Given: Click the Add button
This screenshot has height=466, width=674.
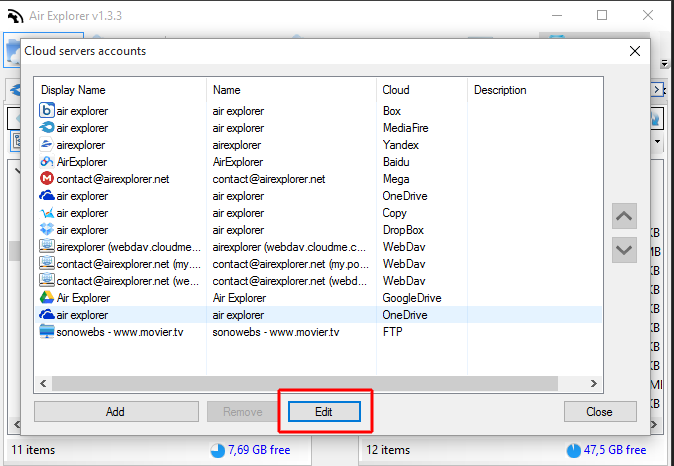Looking at the screenshot, I should 116,412.
